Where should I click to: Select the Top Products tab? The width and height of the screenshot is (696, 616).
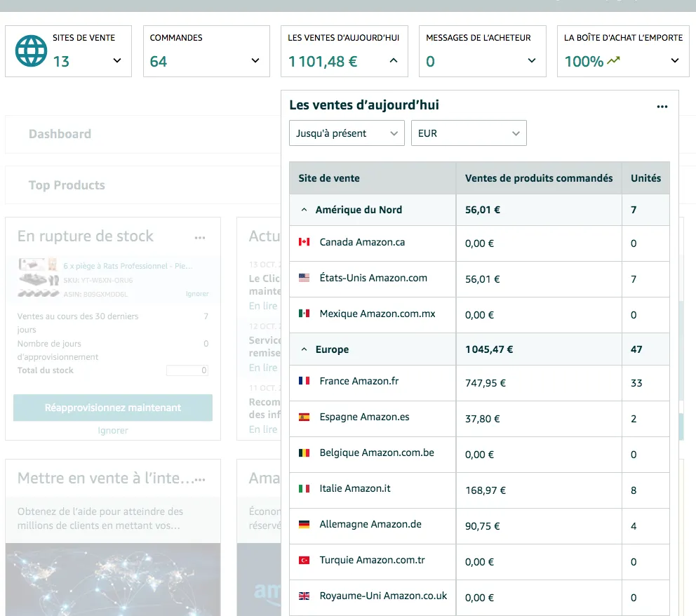67,185
